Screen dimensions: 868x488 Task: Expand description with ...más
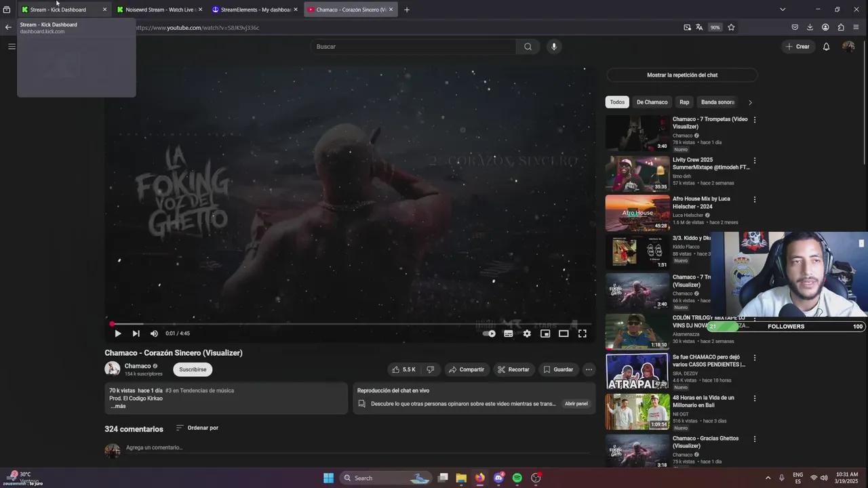click(118, 406)
